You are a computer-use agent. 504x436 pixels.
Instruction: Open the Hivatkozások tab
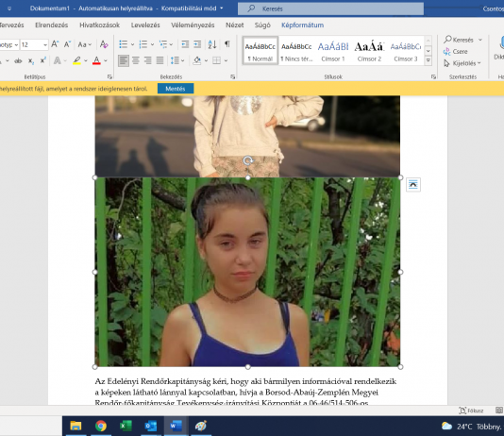pyautogui.click(x=100, y=25)
